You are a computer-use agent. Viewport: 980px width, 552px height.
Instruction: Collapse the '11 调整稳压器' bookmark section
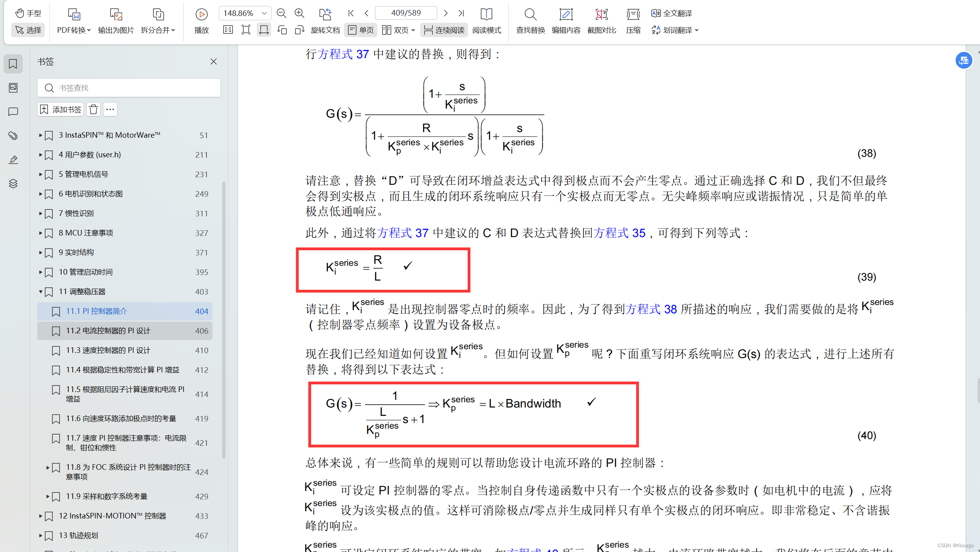(x=40, y=291)
